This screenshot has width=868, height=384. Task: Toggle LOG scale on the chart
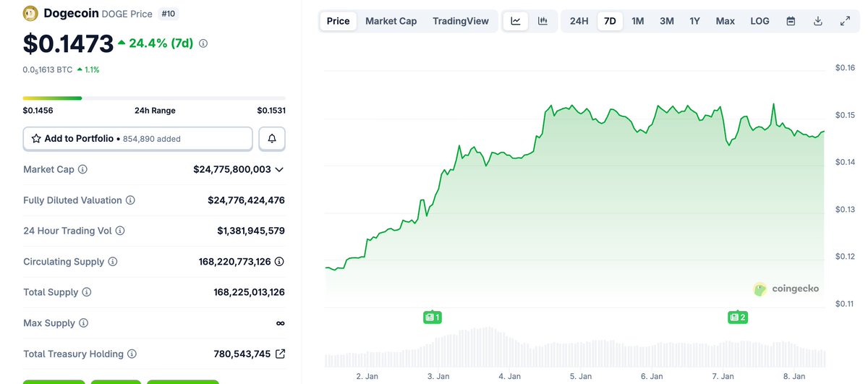pos(759,21)
